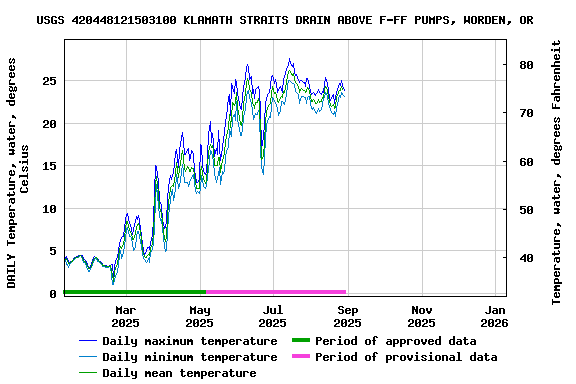Click the 'Jan 2026' x-axis label
Image resolution: width=576 pixels, height=384 pixels.
pos(494,316)
